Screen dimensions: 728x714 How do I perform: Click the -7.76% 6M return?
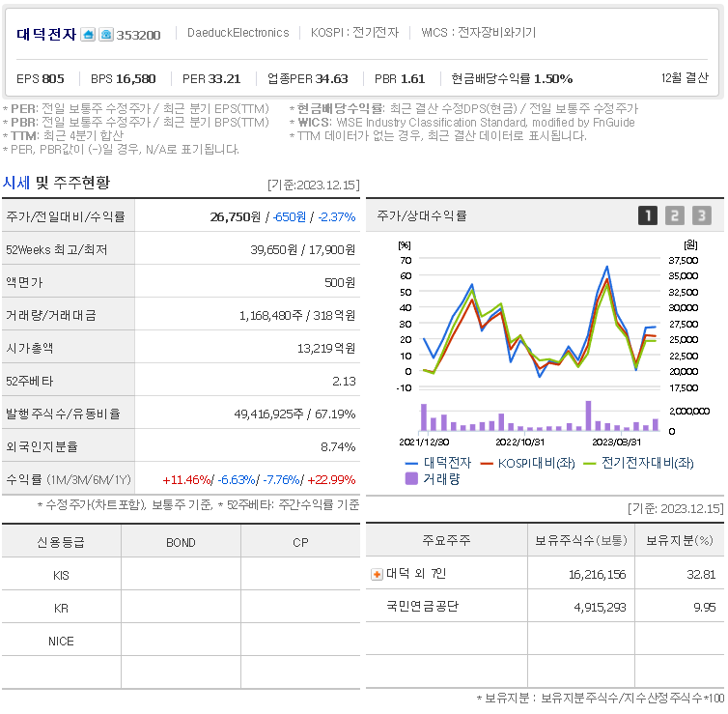pos(281,480)
